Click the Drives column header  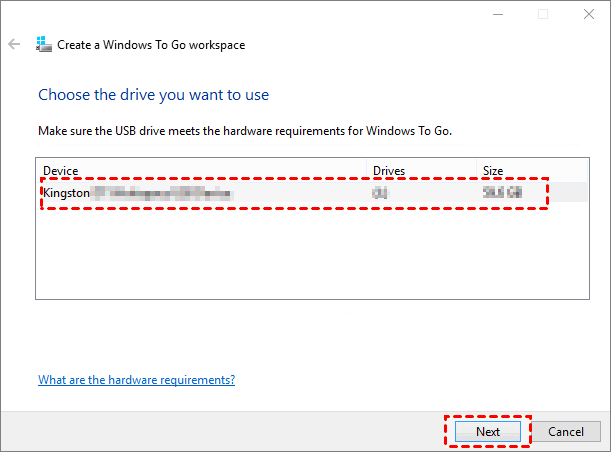pyautogui.click(x=421, y=171)
